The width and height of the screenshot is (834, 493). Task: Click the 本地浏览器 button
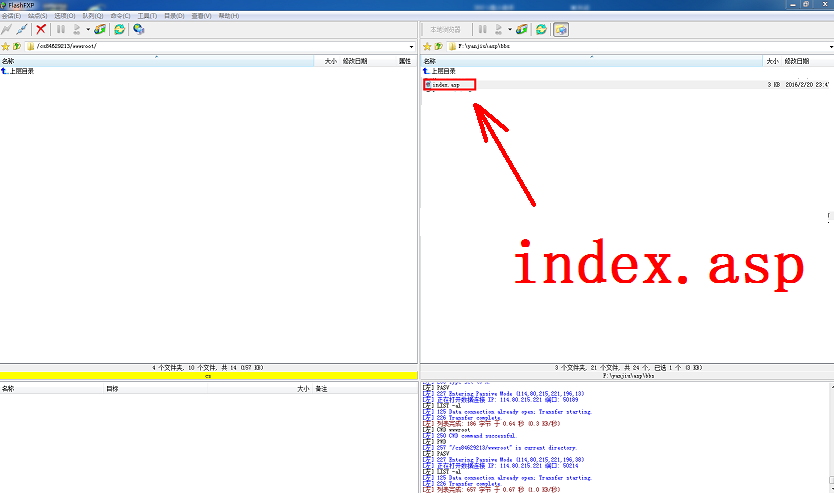click(x=446, y=30)
